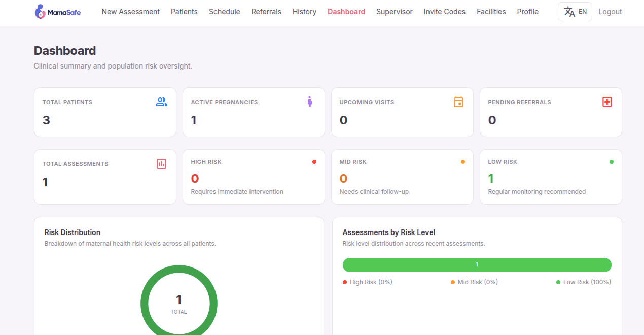Screen dimensions: 644x335
Task: Open the Schedule section
Action: (225, 12)
